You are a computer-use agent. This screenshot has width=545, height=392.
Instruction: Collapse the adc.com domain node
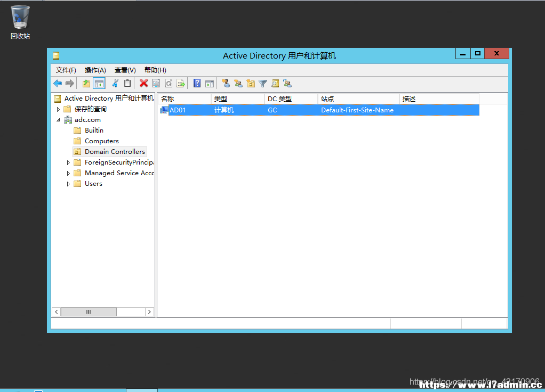pyautogui.click(x=58, y=120)
